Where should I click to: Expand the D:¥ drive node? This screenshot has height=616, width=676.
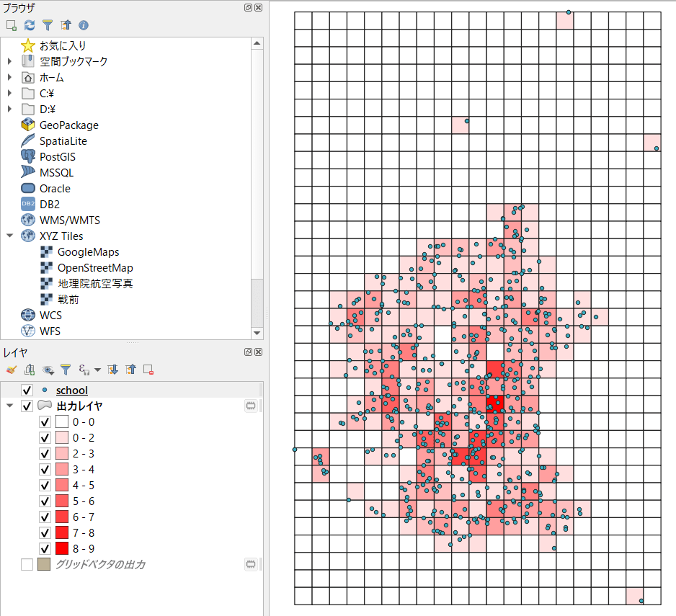coord(9,109)
